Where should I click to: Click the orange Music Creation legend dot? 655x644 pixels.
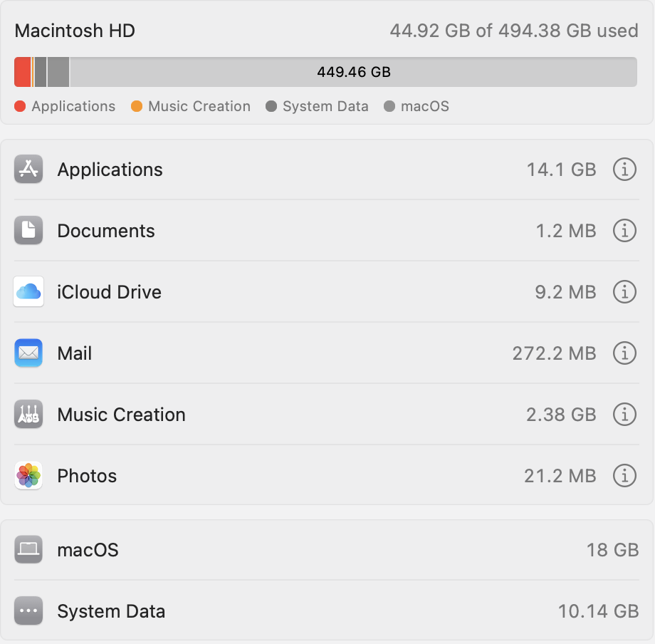click(x=137, y=107)
